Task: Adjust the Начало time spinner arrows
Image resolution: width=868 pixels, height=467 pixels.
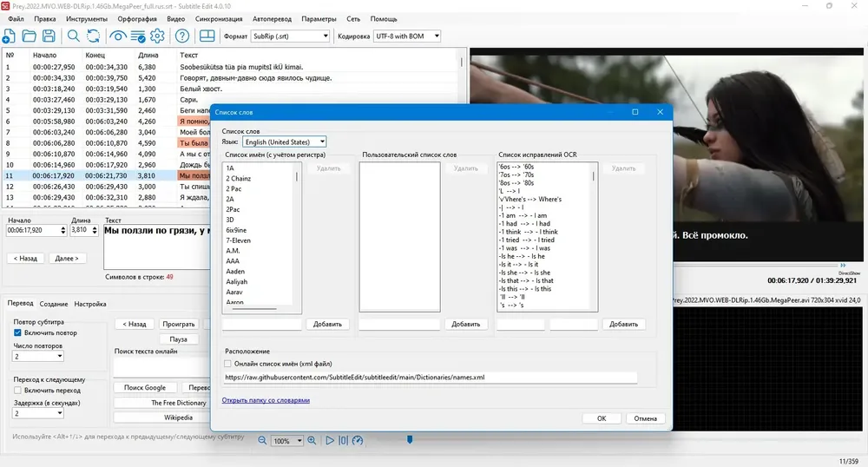Action: 62,230
